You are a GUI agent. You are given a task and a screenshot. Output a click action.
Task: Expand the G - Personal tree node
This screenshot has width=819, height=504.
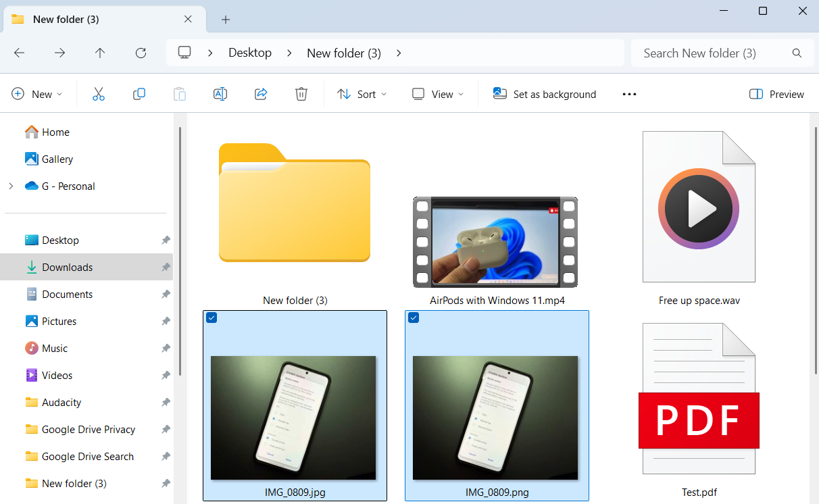pyautogui.click(x=10, y=186)
